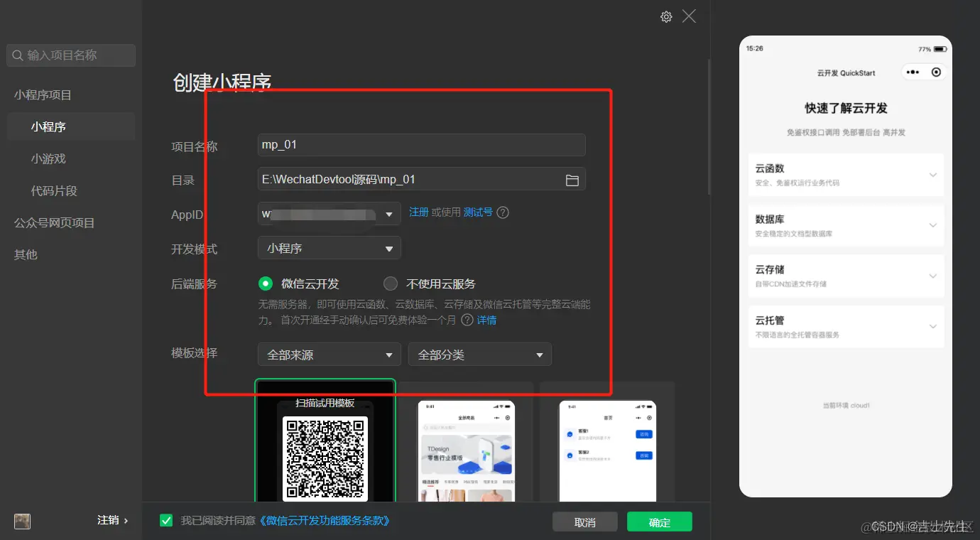Click the help icon next to 测试号

pyautogui.click(x=502, y=212)
